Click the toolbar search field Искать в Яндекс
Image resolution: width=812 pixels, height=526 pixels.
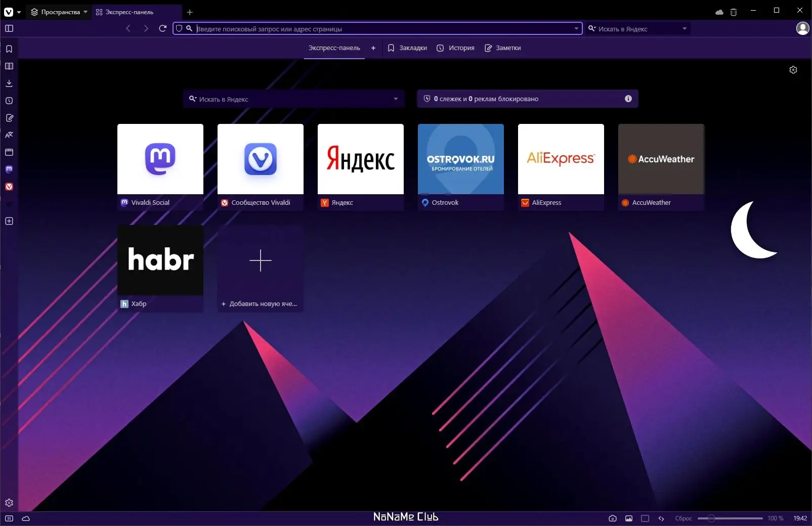coord(638,29)
